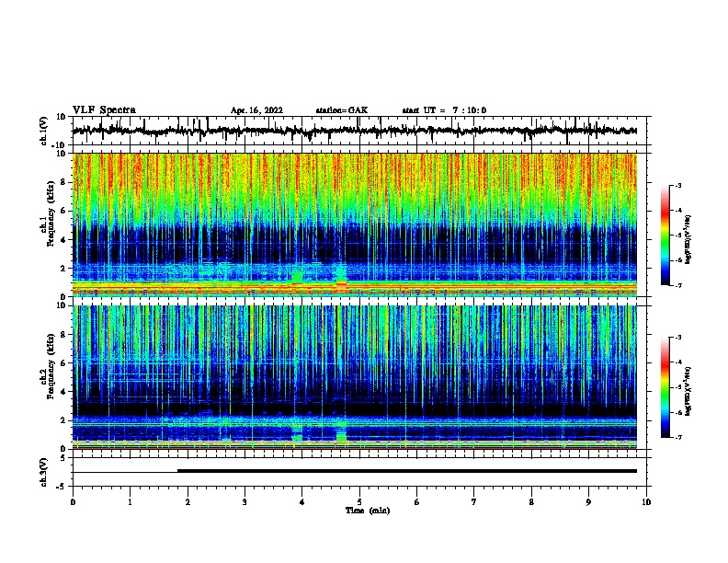
Task: Click the log(PSD) label beside ch.2 colorbar
Action: click(x=688, y=391)
